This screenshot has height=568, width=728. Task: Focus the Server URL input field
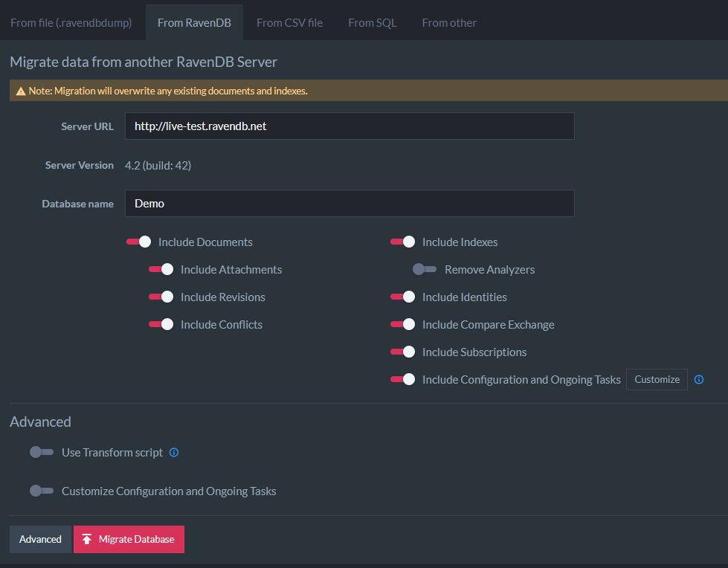[x=349, y=126]
